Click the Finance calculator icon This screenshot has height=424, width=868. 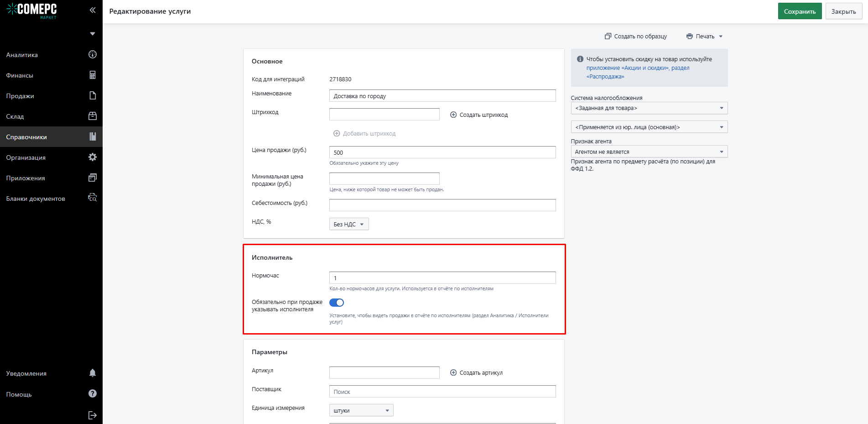(93, 75)
